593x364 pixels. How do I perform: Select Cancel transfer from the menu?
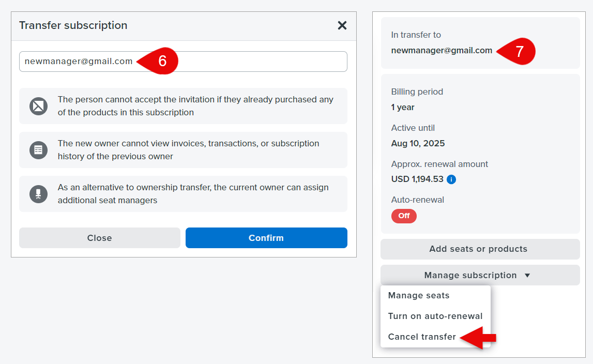click(422, 337)
